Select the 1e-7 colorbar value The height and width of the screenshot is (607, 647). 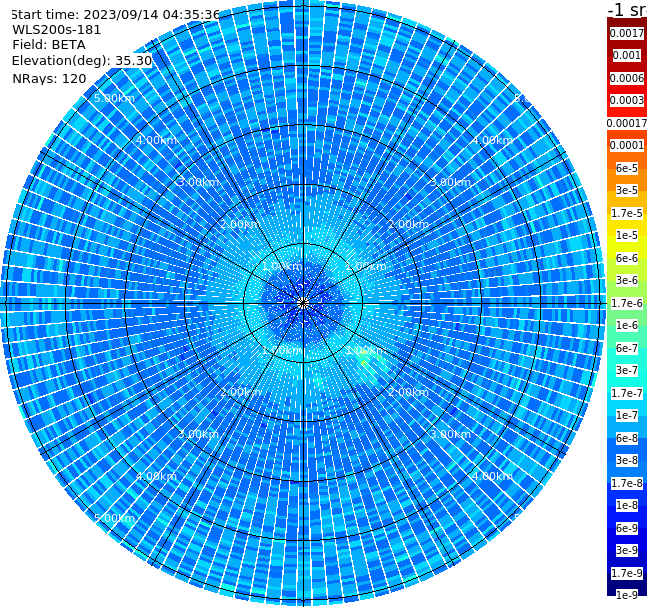(x=627, y=415)
